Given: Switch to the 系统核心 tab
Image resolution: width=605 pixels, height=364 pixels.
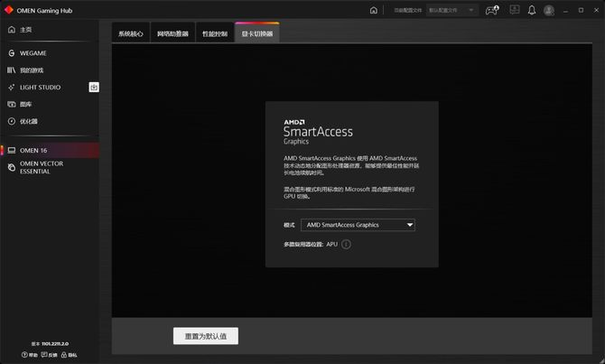Looking at the screenshot, I should point(130,33).
